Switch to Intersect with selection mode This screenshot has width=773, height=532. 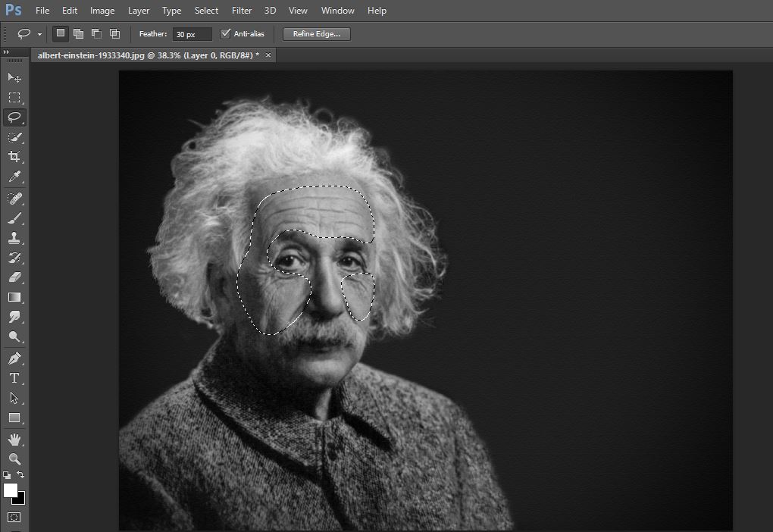[114, 34]
